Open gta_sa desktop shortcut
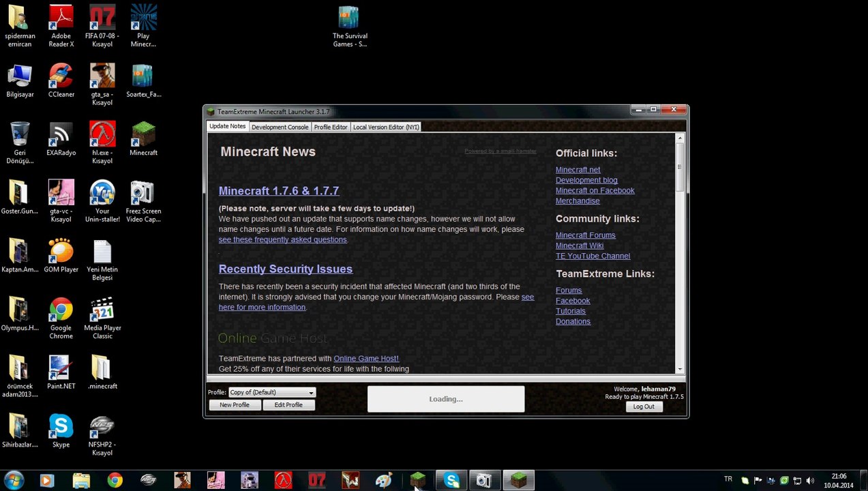868x491 pixels. (x=102, y=85)
